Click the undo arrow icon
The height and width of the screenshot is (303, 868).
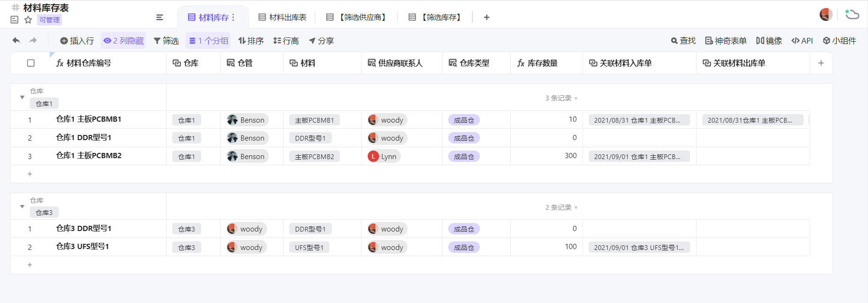16,41
